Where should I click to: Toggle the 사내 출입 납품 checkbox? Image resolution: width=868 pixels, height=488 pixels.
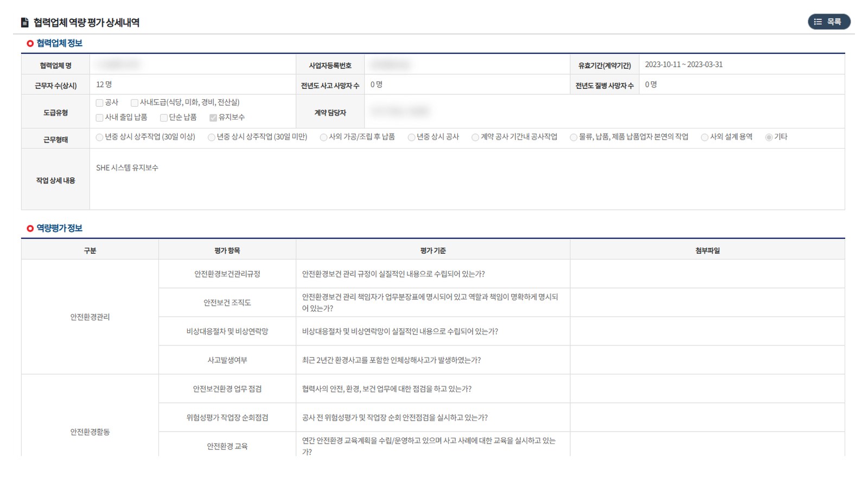[x=99, y=118]
